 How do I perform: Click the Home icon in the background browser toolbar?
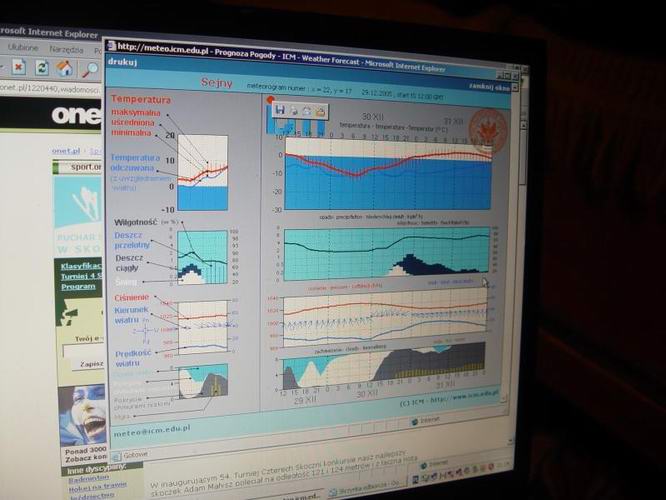(65, 68)
